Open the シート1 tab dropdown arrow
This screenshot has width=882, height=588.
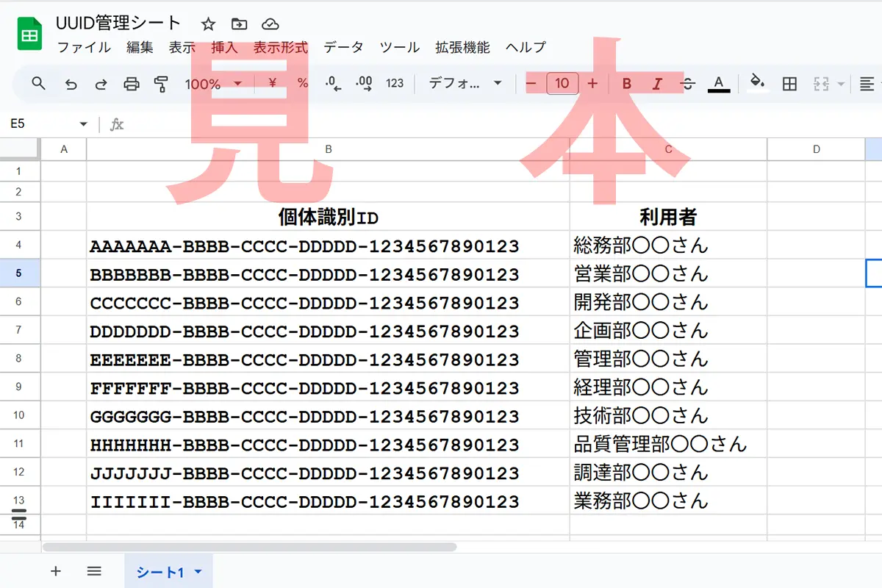coord(197,572)
